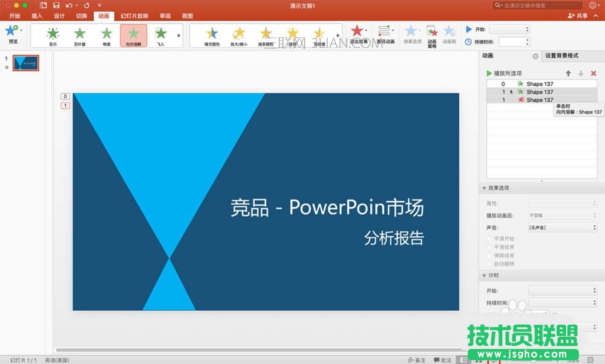Open the 声音 dropdown showing [无声音]
The width and height of the screenshot is (605, 364).
point(562,228)
